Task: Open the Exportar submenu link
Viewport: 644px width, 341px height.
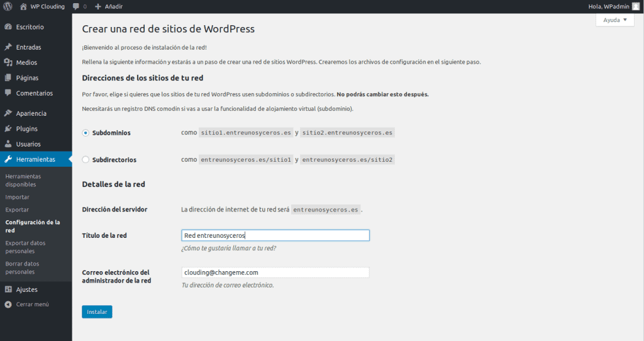Action: (x=17, y=210)
